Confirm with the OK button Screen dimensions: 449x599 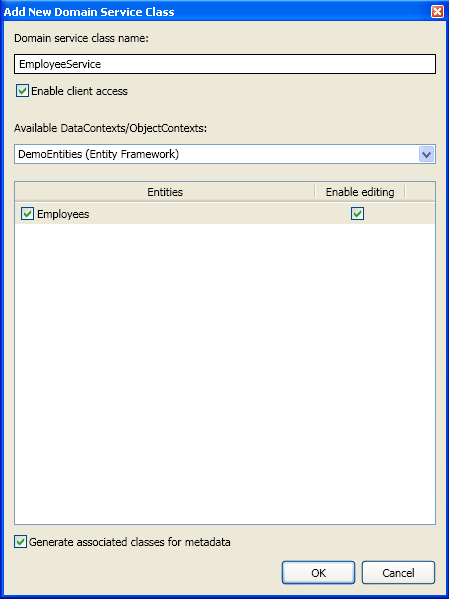318,573
